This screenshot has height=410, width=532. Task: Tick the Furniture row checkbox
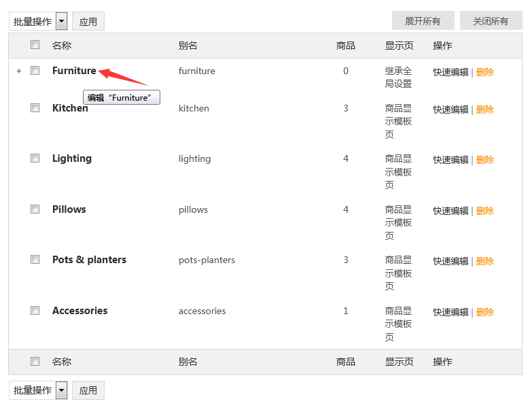(35, 71)
